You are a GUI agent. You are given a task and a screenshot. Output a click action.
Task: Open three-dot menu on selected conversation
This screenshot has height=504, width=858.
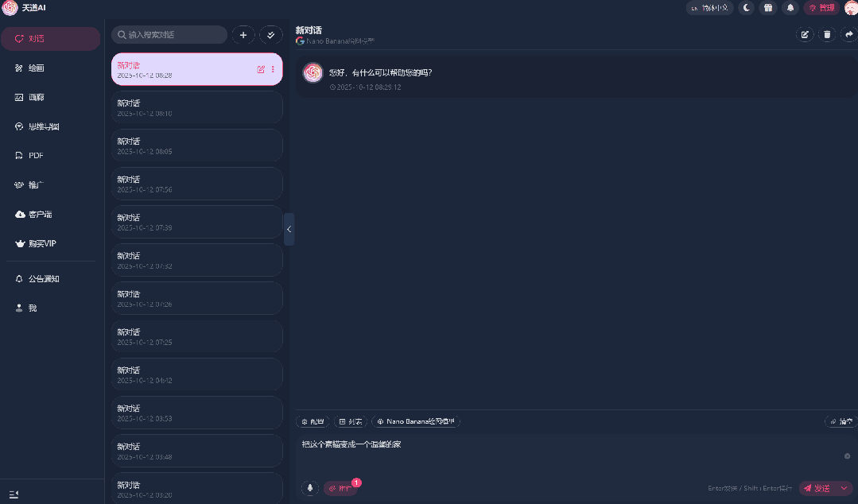pyautogui.click(x=273, y=69)
